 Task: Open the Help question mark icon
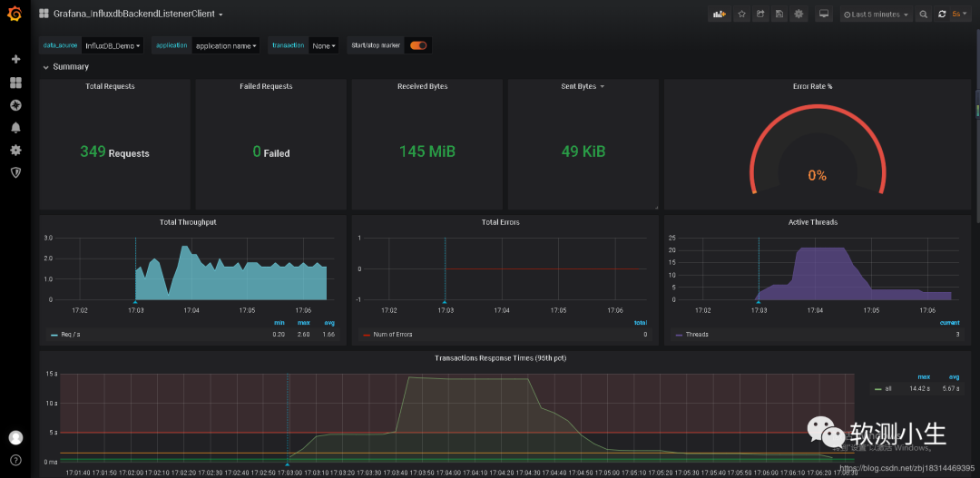pyautogui.click(x=15, y=460)
